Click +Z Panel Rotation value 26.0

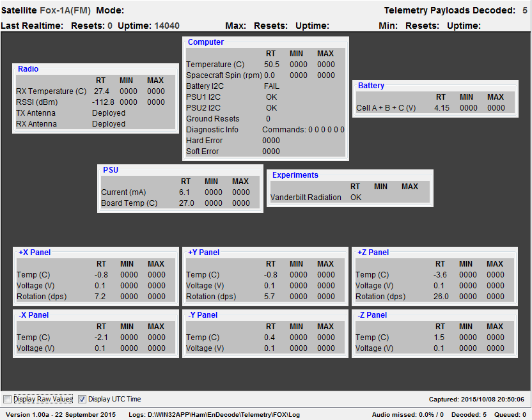[441, 297]
